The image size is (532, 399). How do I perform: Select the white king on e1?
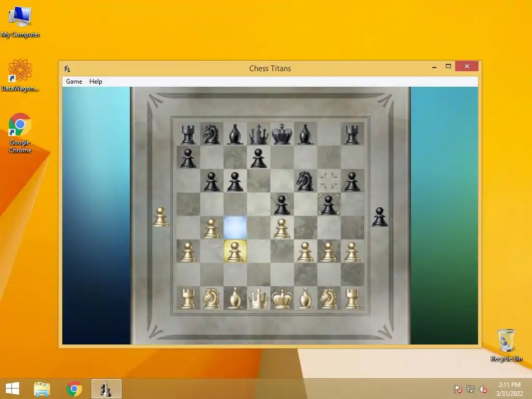[x=282, y=299]
